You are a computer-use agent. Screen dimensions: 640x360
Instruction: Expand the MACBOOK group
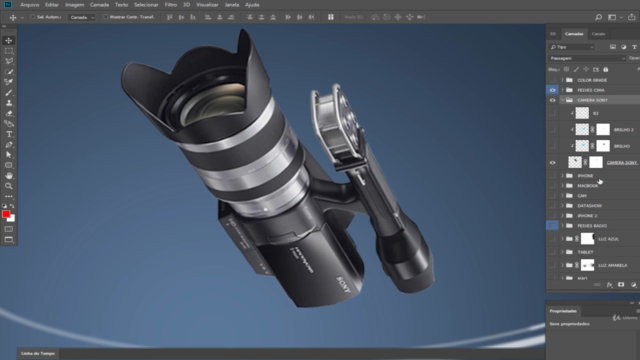(x=562, y=186)
